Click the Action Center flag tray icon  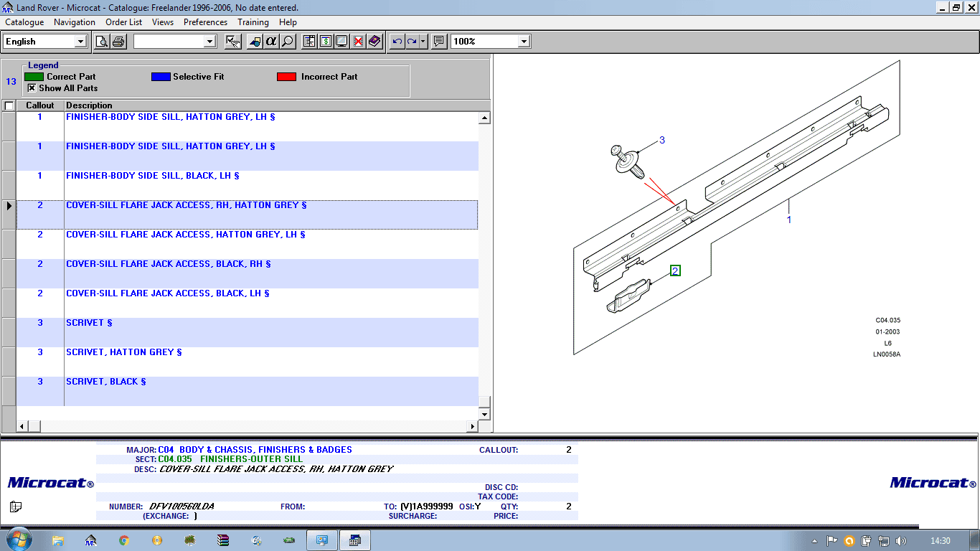point(832,541)
